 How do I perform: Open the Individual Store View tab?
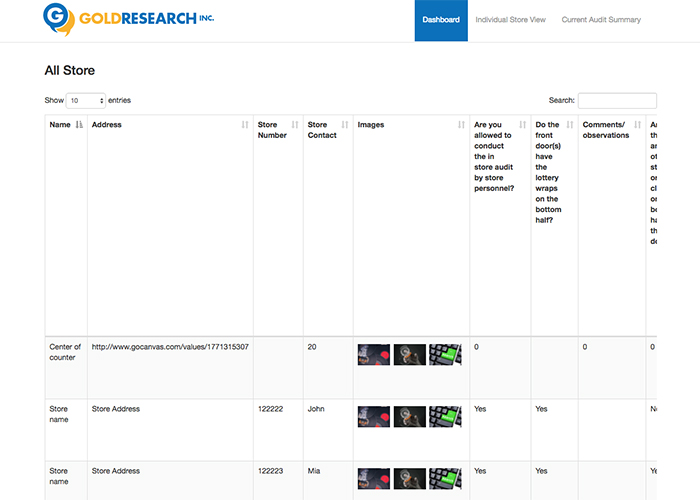click(510, 20)
